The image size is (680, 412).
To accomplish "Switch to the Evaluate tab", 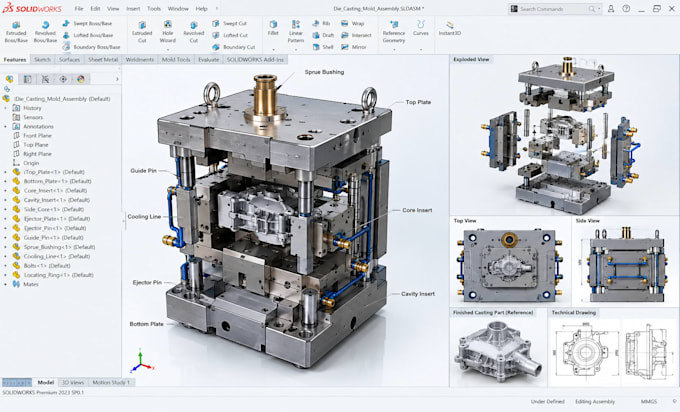I will 209,59.
